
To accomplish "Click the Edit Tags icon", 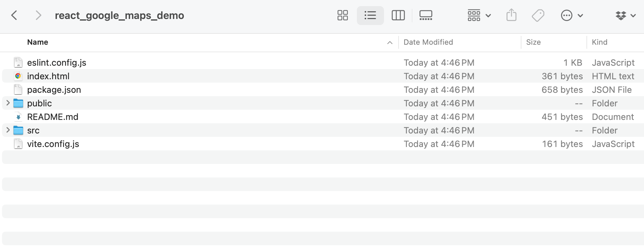I will pyautogui.click(x=538, y=15).
